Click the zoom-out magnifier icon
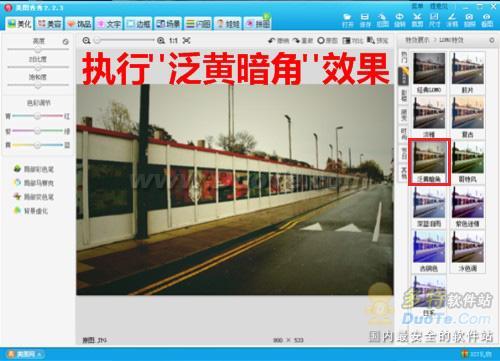 pyautogui.click(x=86, y=41)
